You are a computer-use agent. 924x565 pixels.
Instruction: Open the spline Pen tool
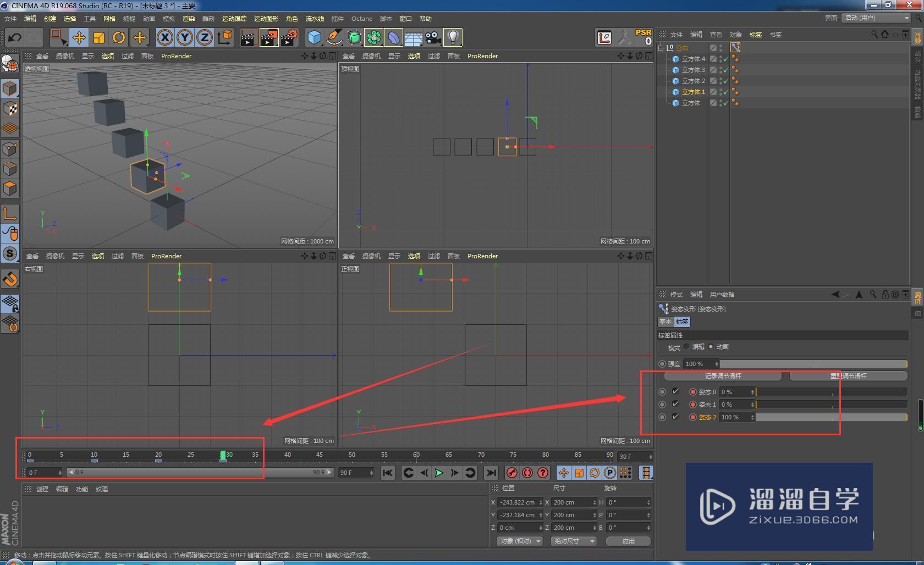click(x=334, y=37)
